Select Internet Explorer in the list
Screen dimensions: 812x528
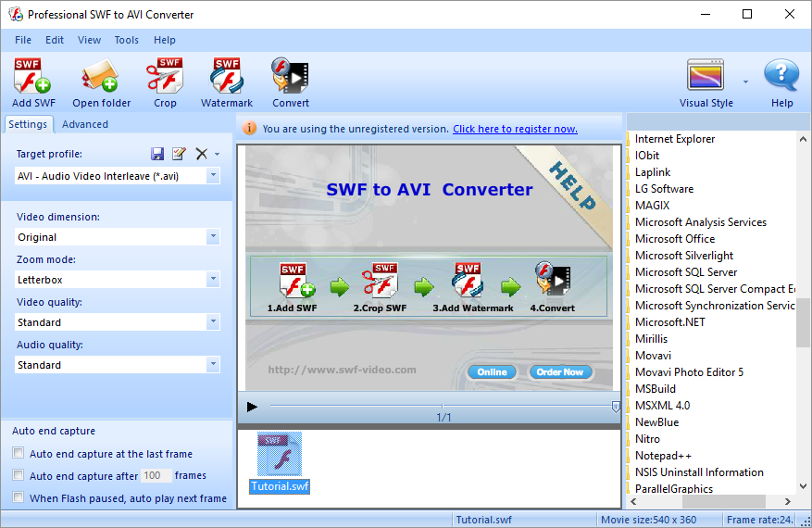[x=675, y=139]
